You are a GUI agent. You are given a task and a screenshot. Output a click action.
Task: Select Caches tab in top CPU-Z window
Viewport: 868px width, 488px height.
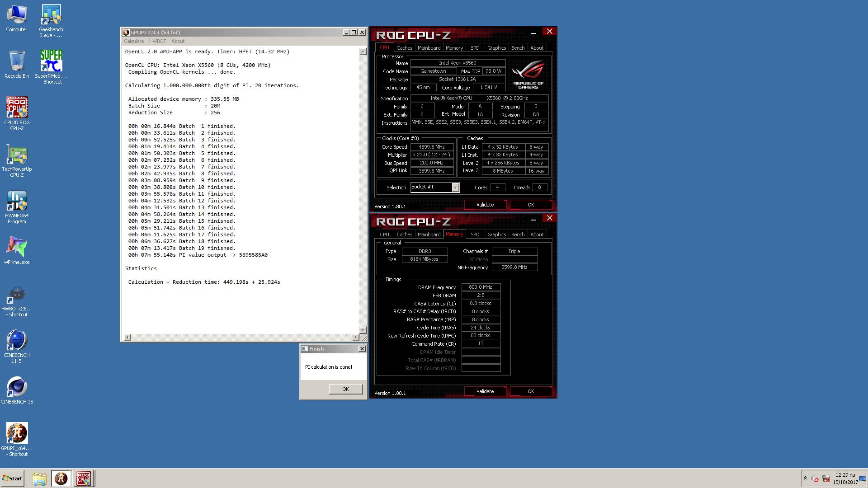404,48
